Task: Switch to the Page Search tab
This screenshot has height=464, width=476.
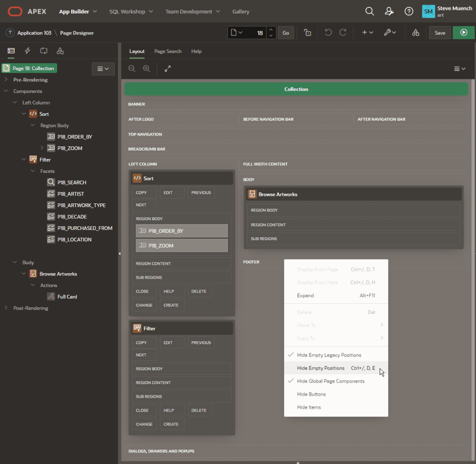Action: point(168,51)
